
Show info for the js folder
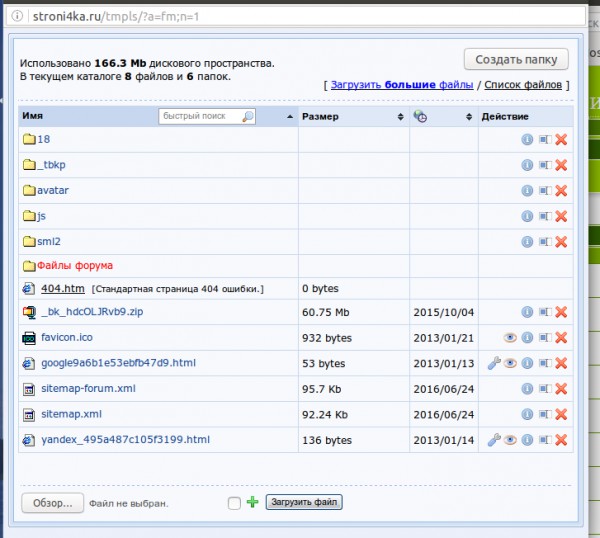point(527,216)
